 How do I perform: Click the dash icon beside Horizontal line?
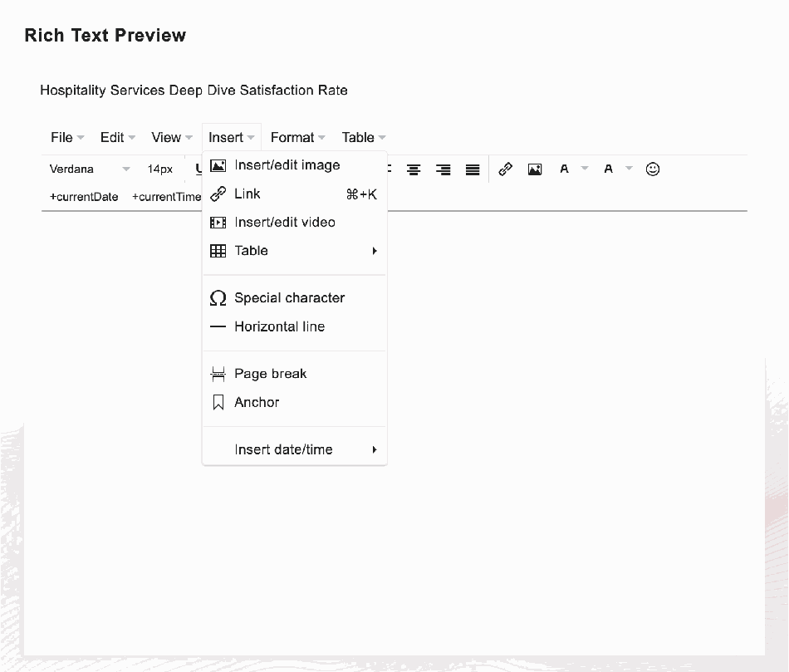pos(218,326)
